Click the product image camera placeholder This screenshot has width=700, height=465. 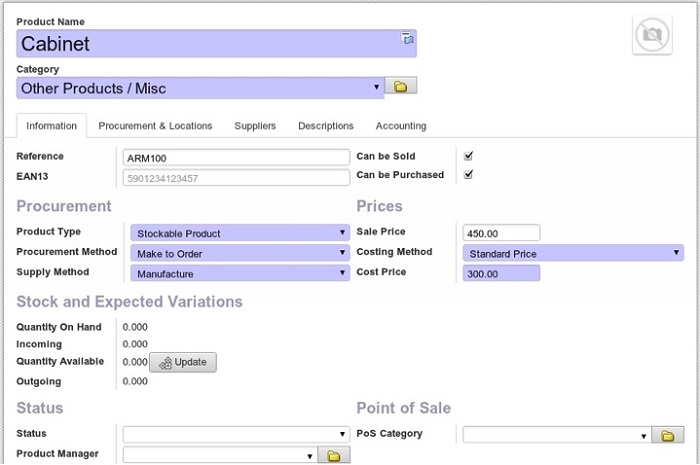652,35
